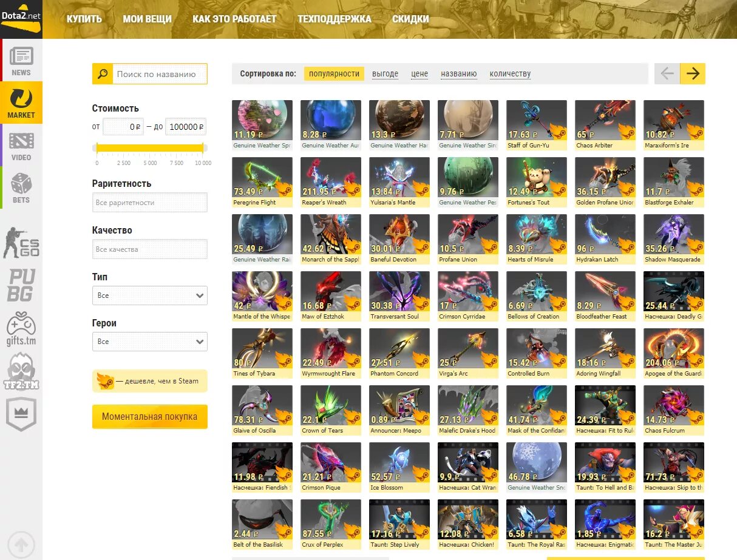Click the scroll-to-top arrow icon
This screenshot has height=560, width=737.
21,544
